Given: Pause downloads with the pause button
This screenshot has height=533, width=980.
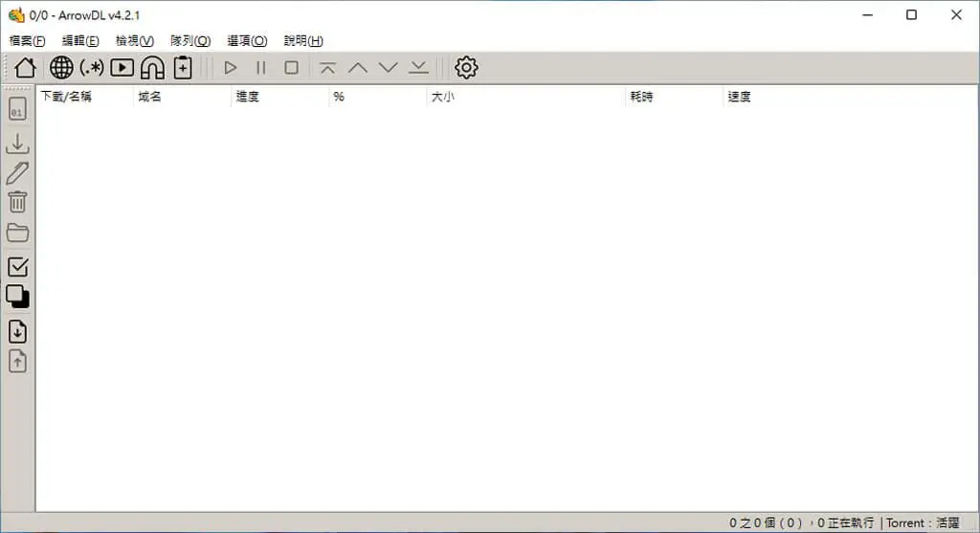Looking at the screenshot, I should tap(261, 68).
